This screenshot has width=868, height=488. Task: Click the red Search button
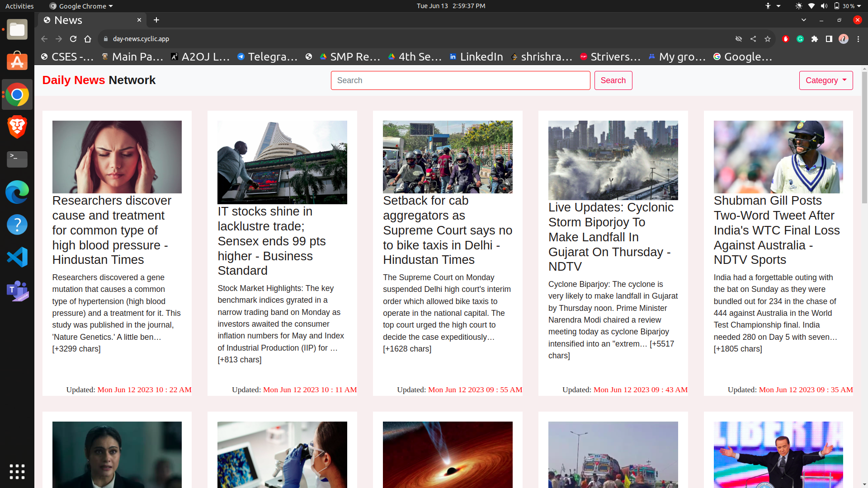(613, 80)
